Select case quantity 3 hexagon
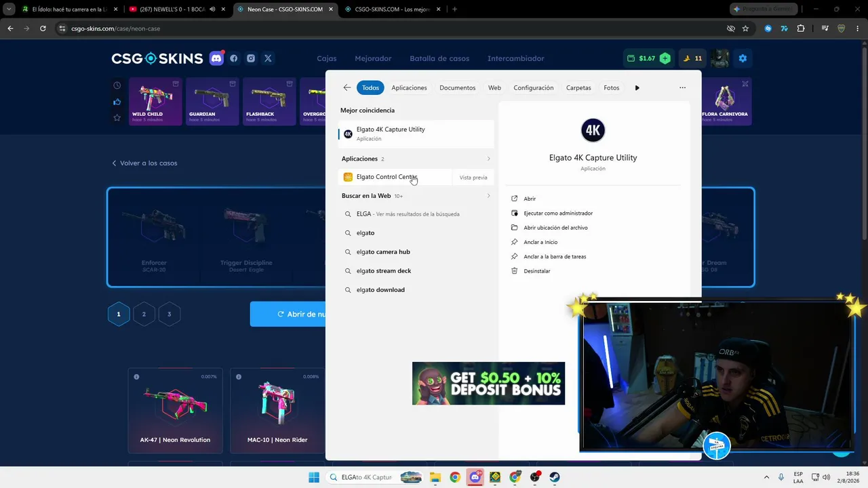This screenshot has width=868, height=488. coord(170,314)
